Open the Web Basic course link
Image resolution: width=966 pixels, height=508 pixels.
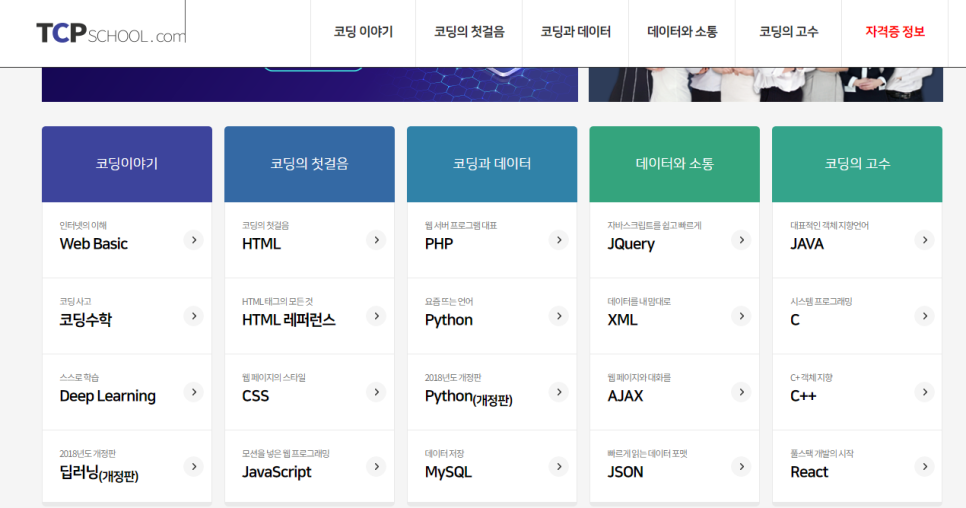coord(94,244)
